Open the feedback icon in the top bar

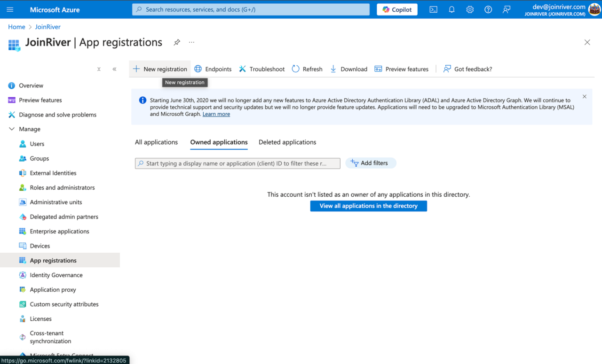pos(506,9)
